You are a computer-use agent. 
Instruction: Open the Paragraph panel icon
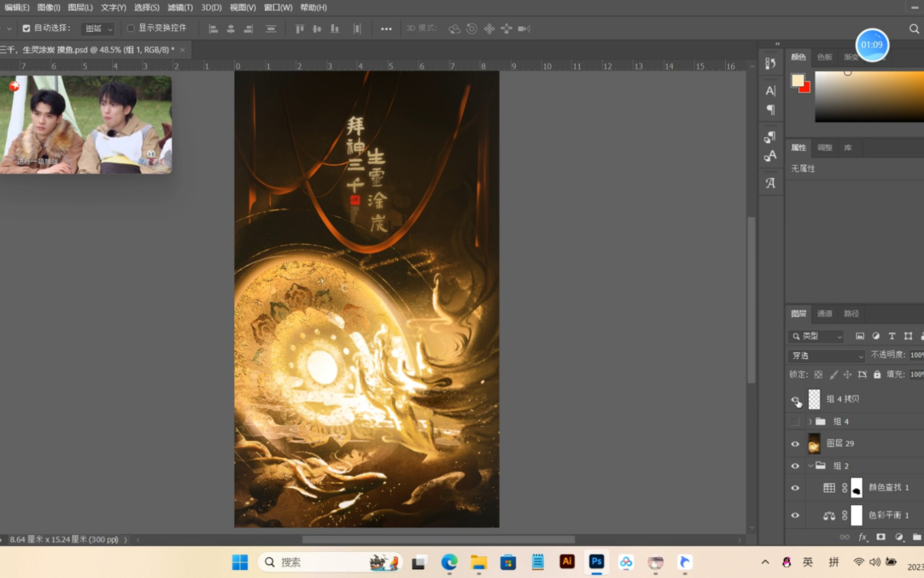click(x=770, y=110)
